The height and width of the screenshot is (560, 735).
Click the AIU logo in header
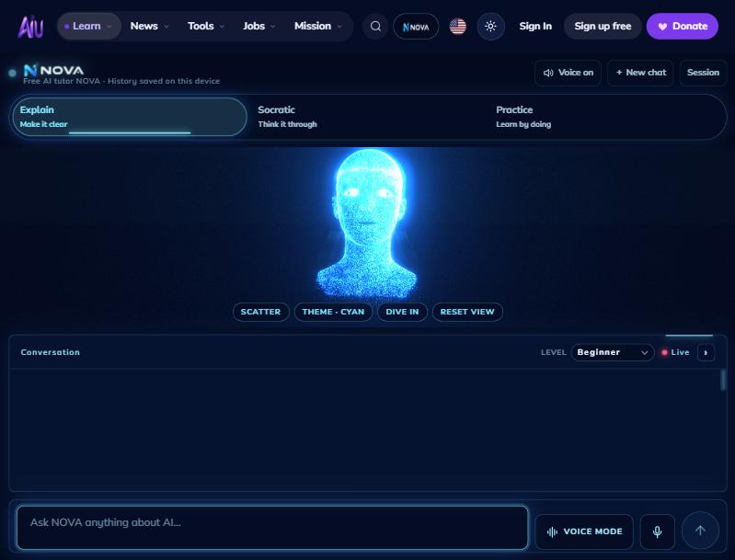point(30,27)
